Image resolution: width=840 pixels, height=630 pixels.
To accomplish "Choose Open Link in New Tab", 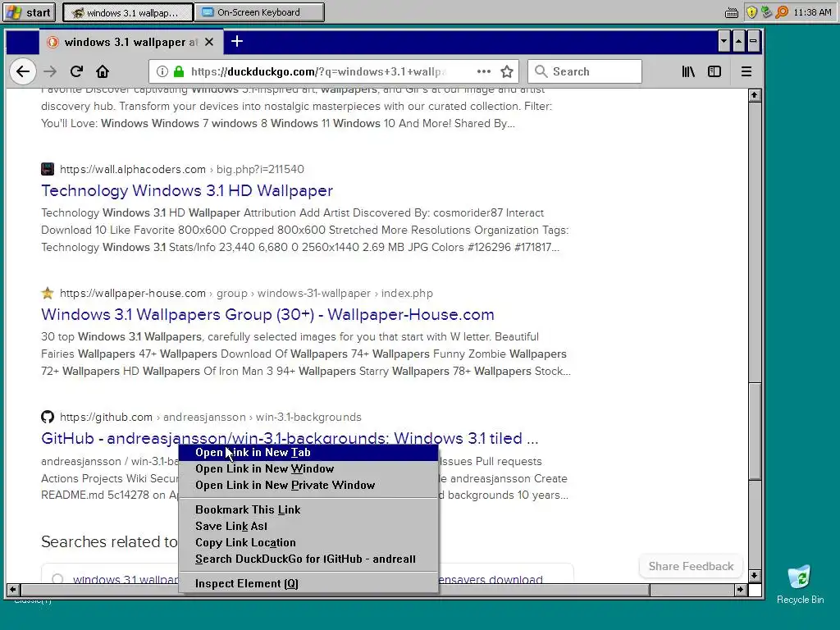I will (x=308, y=453).
